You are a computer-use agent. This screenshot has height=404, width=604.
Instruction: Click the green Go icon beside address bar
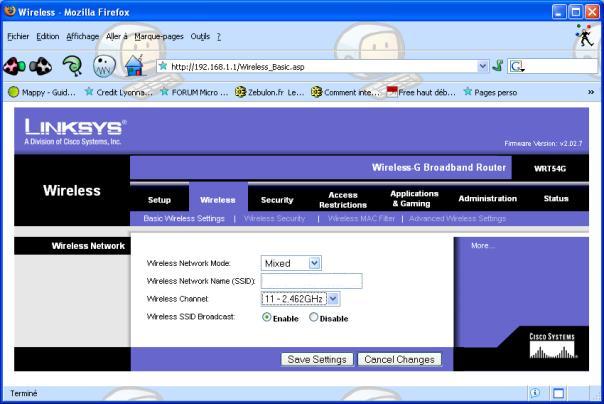coord(497,66)
